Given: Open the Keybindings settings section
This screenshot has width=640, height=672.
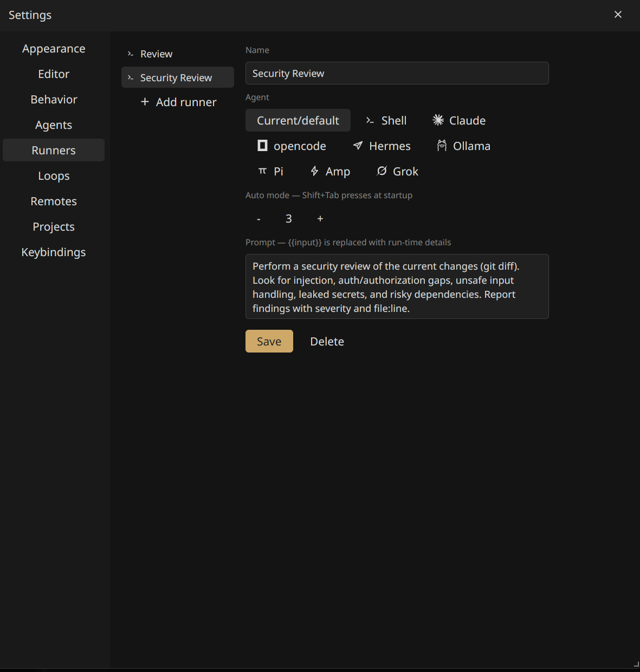Looking at the screenshot, I should 54,252.
